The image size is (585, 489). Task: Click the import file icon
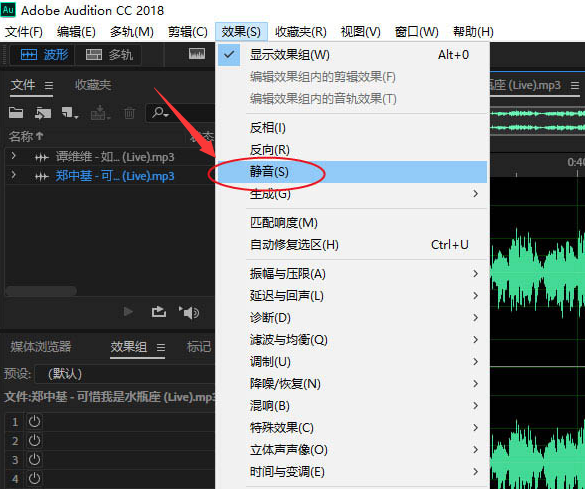click(x=43, y=113)
